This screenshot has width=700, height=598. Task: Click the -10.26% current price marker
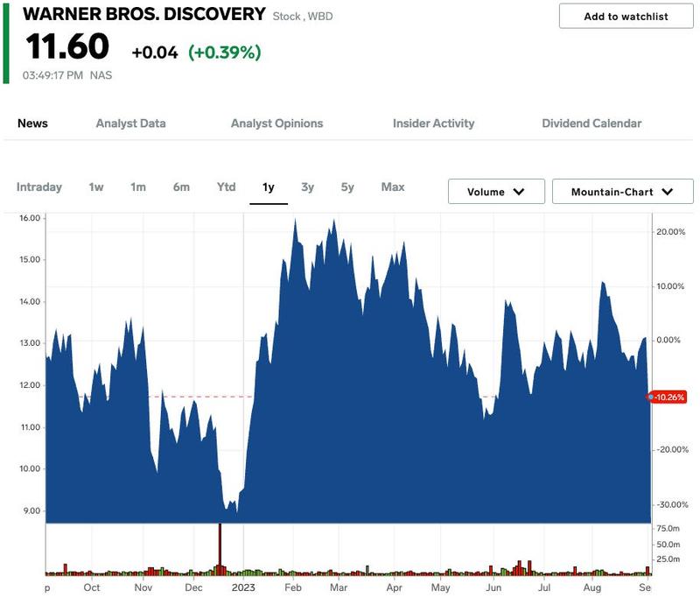pos(667,397)
